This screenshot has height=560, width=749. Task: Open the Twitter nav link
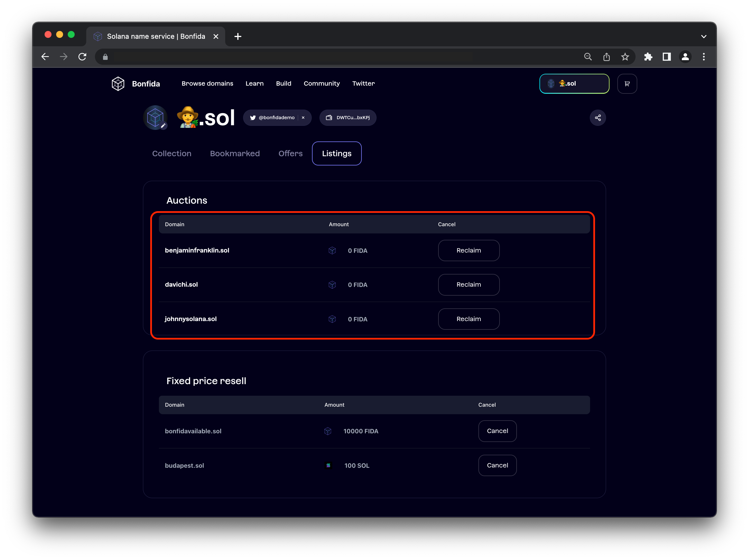[363, 84]
